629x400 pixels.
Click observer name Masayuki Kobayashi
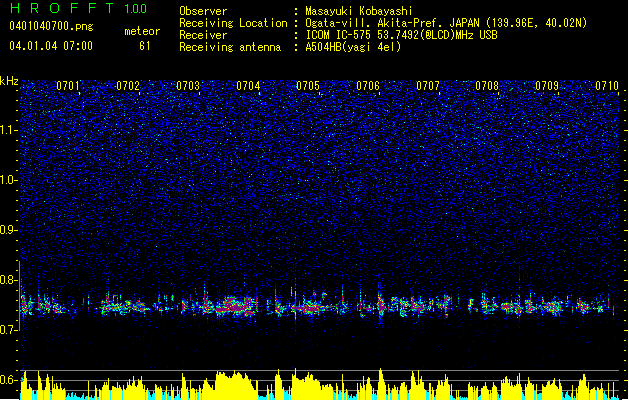click(359, 11)
